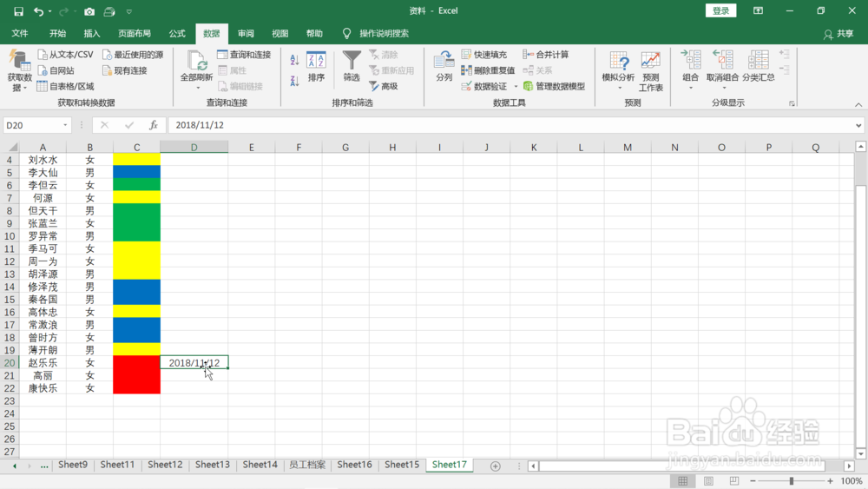Zoom out with minus button
The width and height of the screenshot is (868, 489).
coord(753,480)
